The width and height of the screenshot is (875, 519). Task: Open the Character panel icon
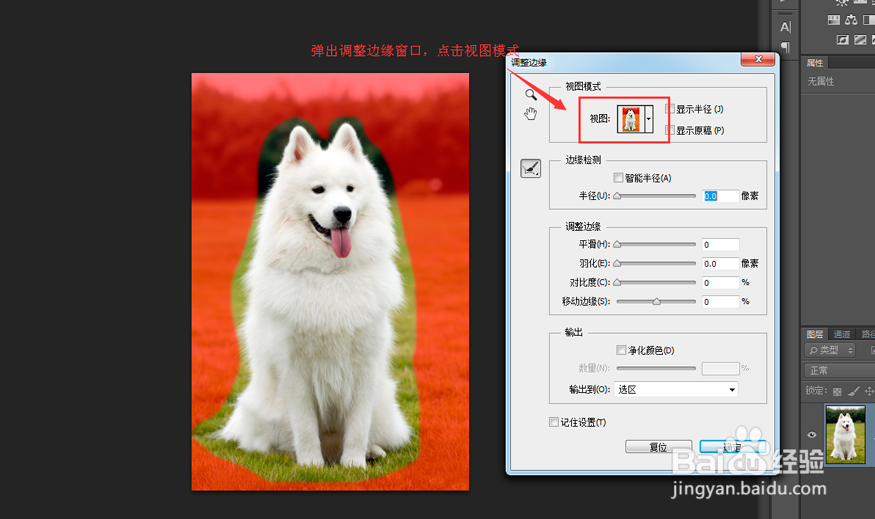tap(785, 27)
